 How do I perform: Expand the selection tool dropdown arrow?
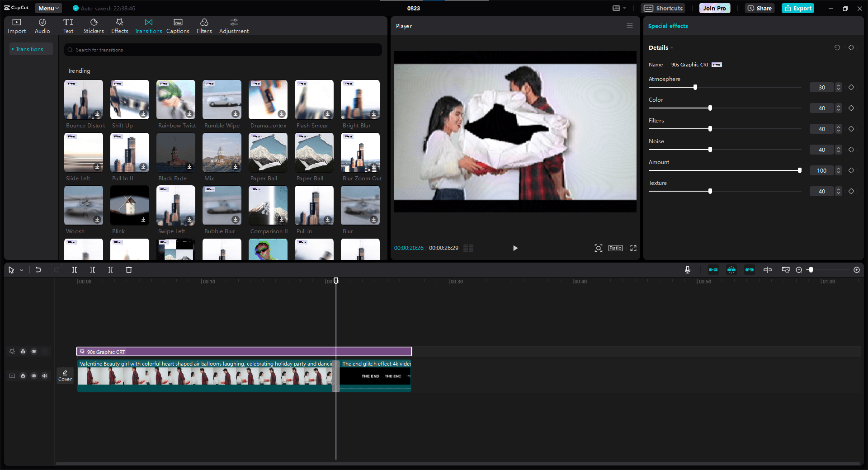pos(21,270)
